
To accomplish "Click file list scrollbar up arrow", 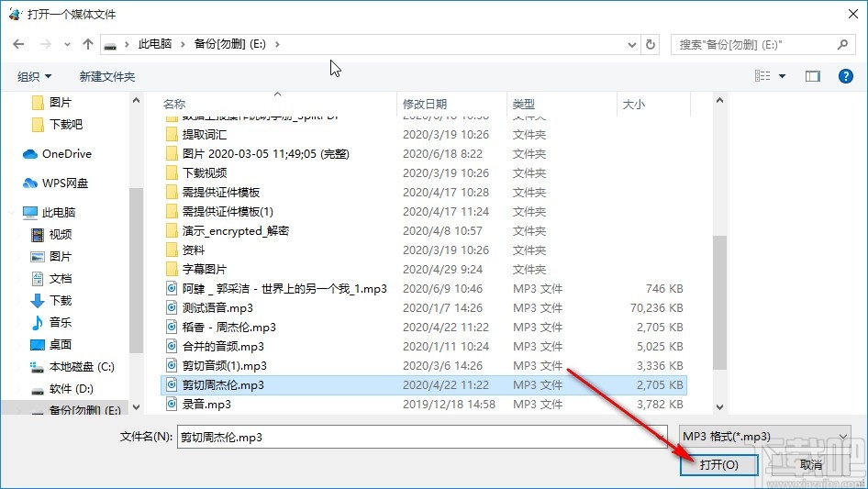I will pyautogui.click(x=719, y=101).
